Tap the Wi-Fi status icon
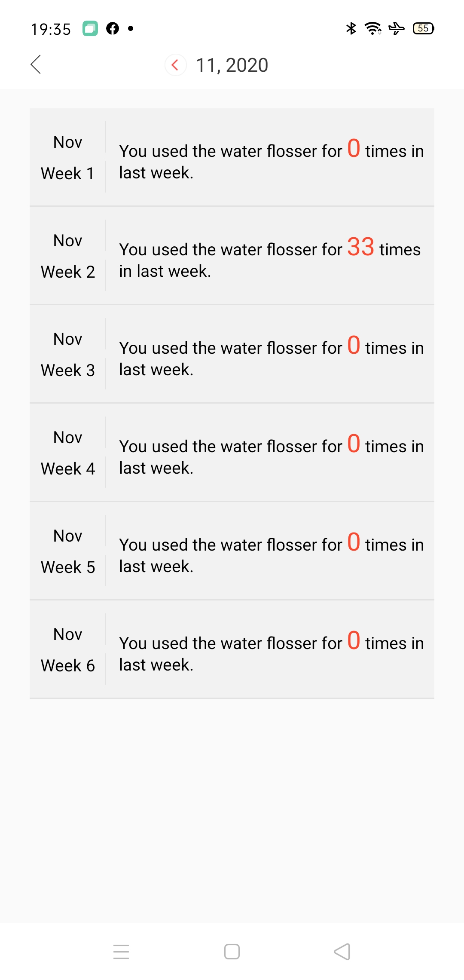 372,28
